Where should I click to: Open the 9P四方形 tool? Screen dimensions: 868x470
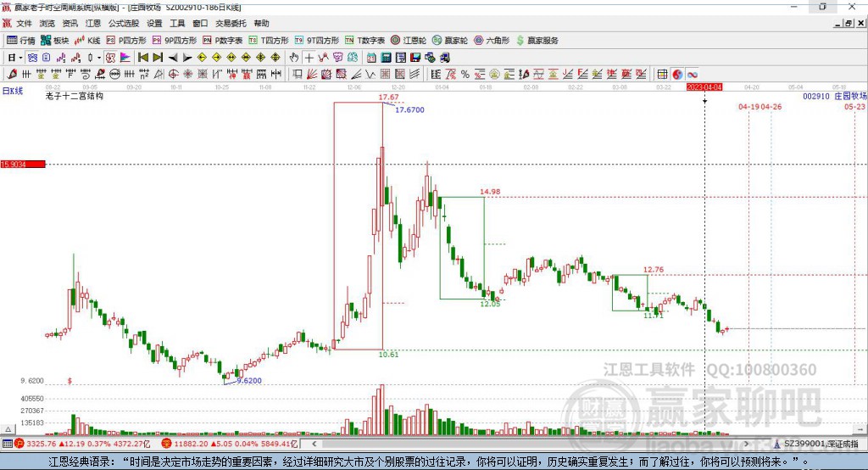pos(175,41)
